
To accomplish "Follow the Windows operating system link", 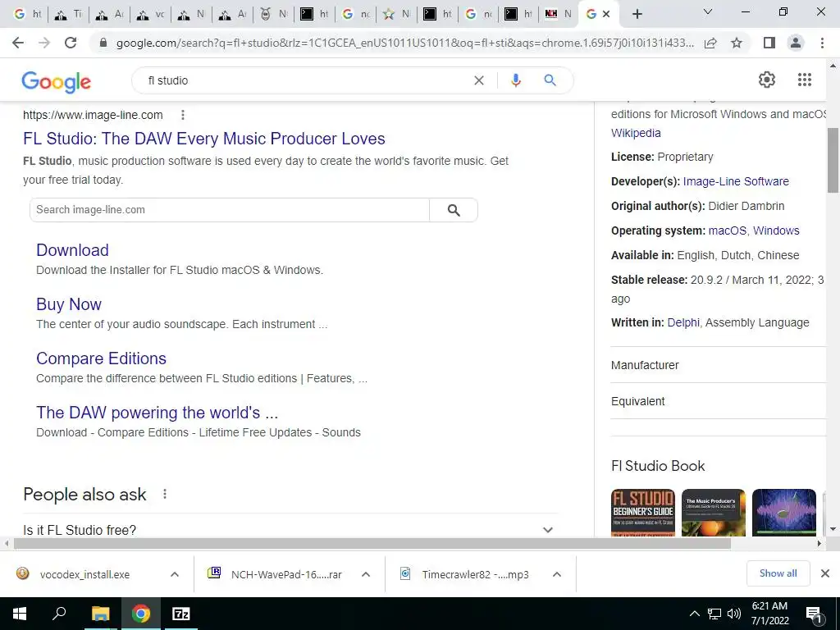I will 776,231.
